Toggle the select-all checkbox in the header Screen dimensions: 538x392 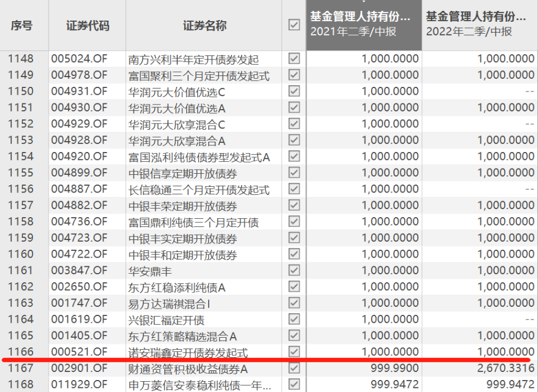pyautogui.click(x=294, y=25)
